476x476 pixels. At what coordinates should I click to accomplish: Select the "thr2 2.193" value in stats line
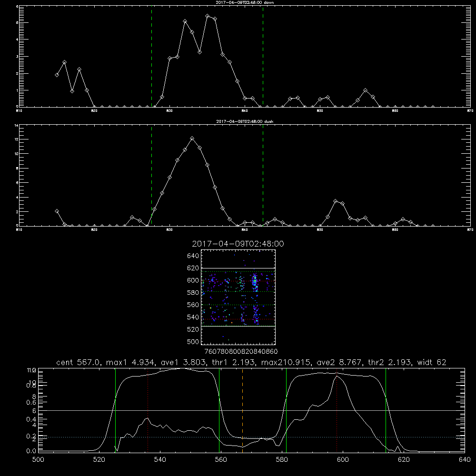coord(390,362)
